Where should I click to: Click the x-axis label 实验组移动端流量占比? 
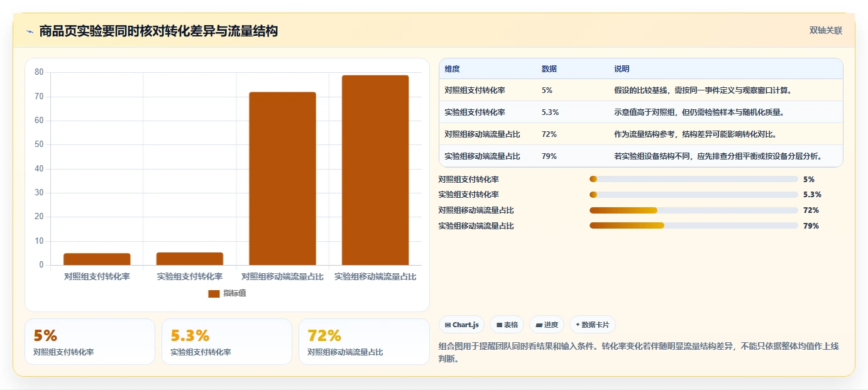[x=375, y=276]
